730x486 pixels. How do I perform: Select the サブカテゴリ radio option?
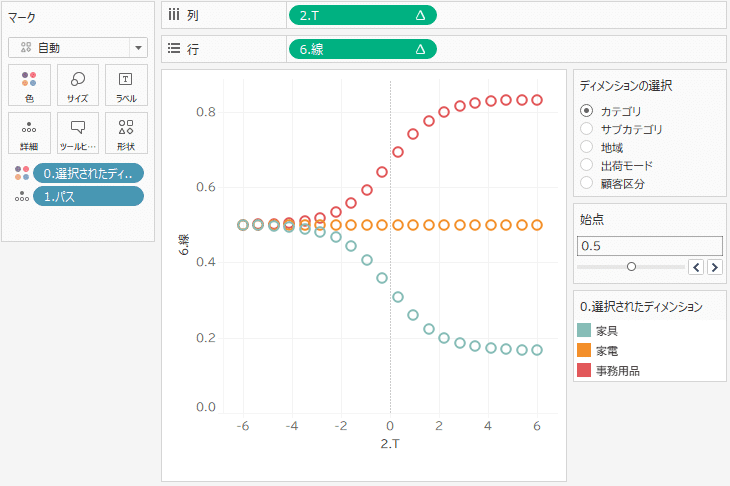587,129
